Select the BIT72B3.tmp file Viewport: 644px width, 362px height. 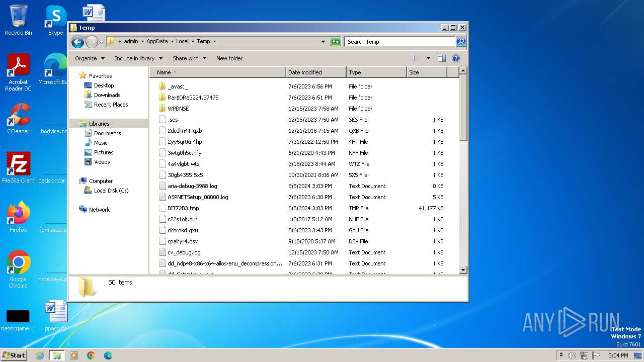(x=183, y=208)
